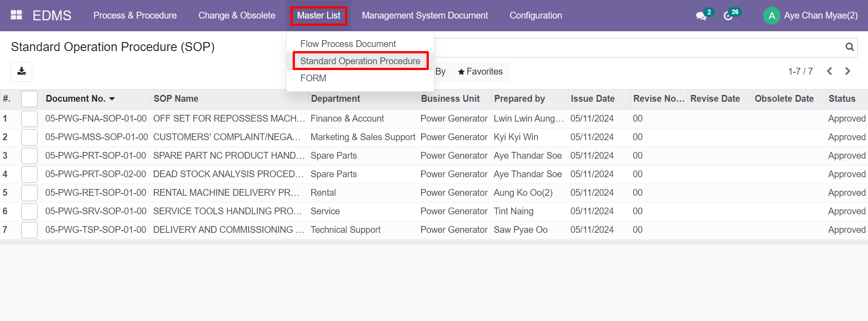This screenshot has width=868, height=321.
Task: Go to next page arrow
Action: [x=848, y=71]
